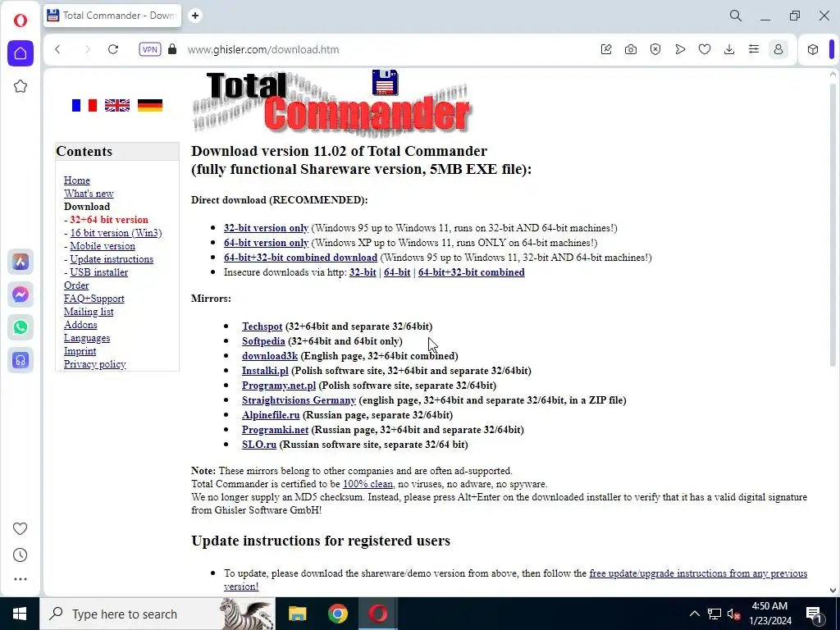Click the page vertical scrollbar

pos(833,225)
